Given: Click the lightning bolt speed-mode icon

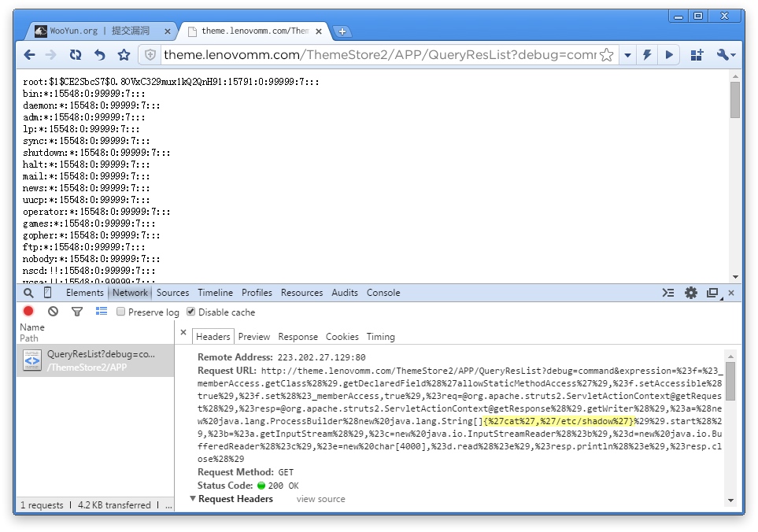Looking at the screenshot, I should tap(647, 55).
